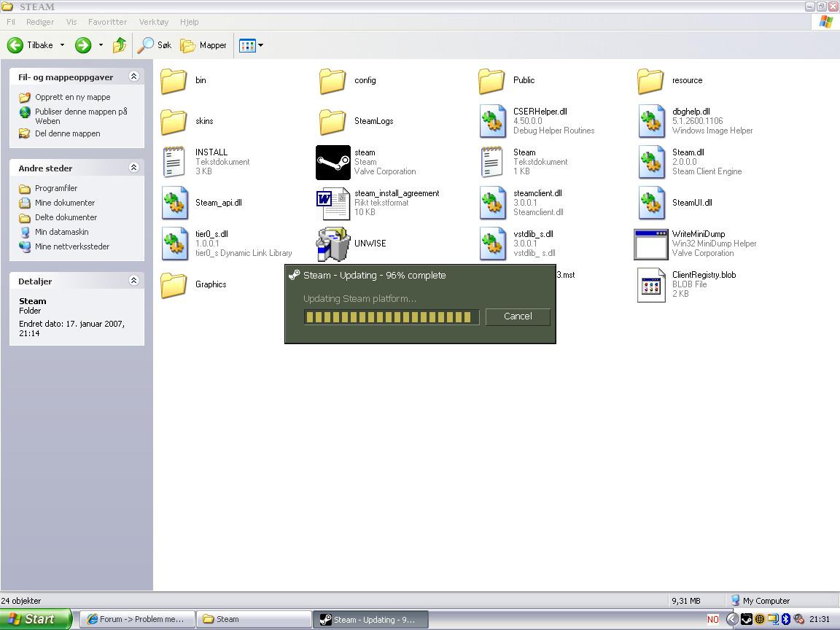The height and width of the screenshot is (630, 840).
Task: Open the Verktøy menu
Action: 153,22
